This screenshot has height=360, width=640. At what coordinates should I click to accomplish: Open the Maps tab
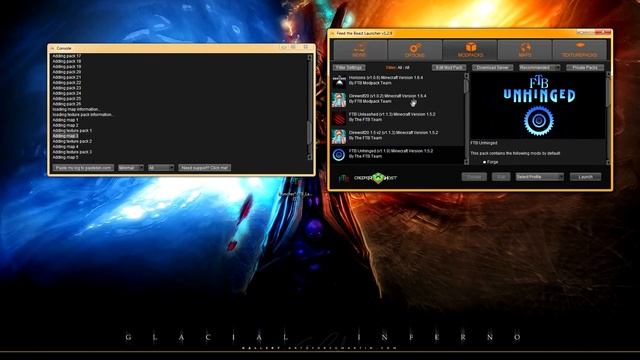click(525, 50)
